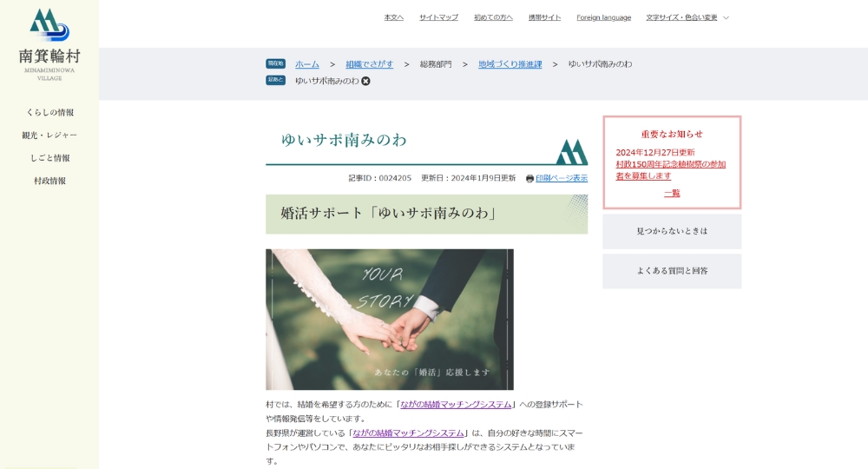Image resolution: width=868 pixels, height=469 pixels.
Task: Open くらしの情報 menu
Action: click(49, 112)
